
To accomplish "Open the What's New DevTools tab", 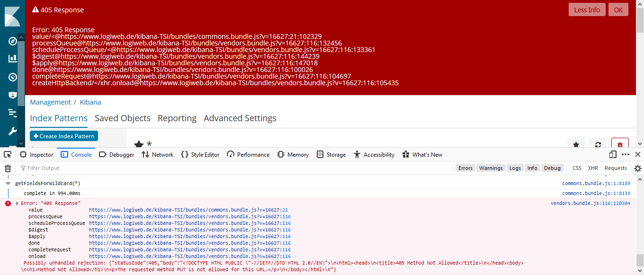I will pyautogui.click(x=422, y=154).
